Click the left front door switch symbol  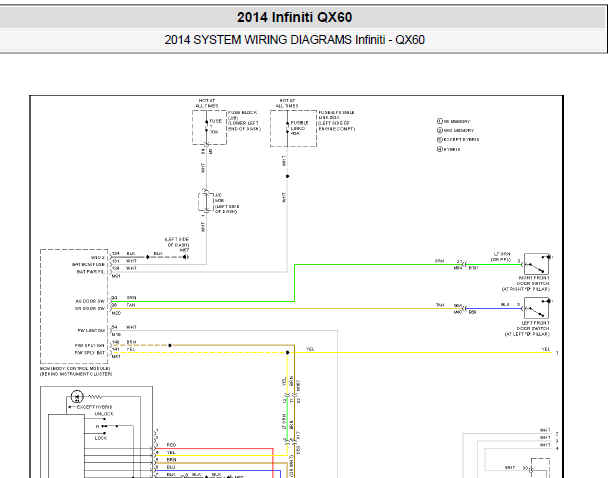(x=537, y=308)
